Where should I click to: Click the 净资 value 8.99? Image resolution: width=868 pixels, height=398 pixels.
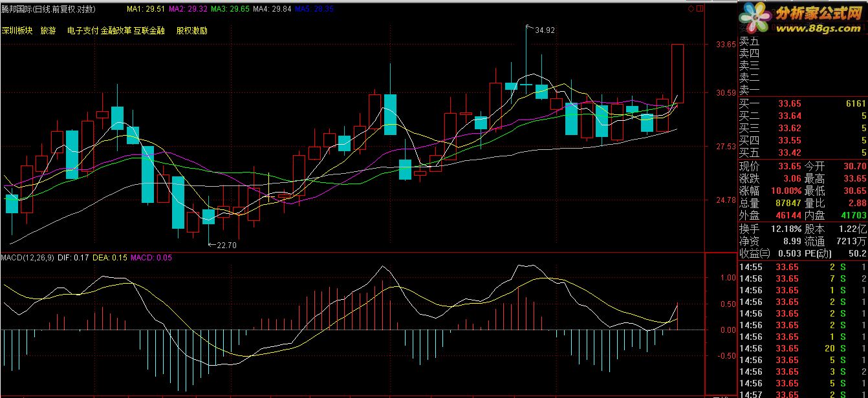[x=792, y=242]
